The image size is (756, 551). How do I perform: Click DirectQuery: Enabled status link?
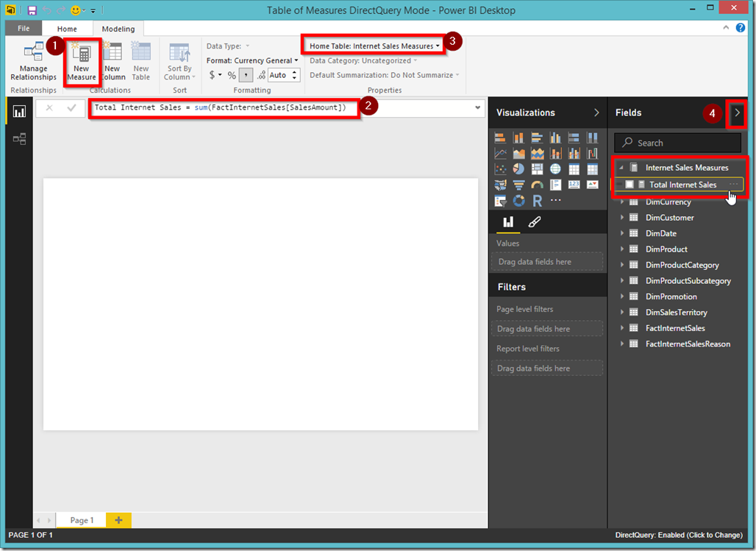(678, 535)
